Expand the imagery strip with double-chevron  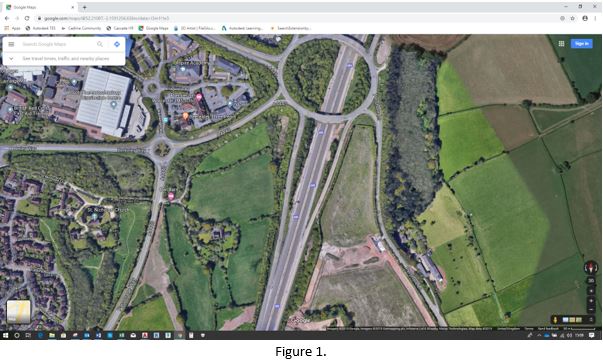coord(591,320)
